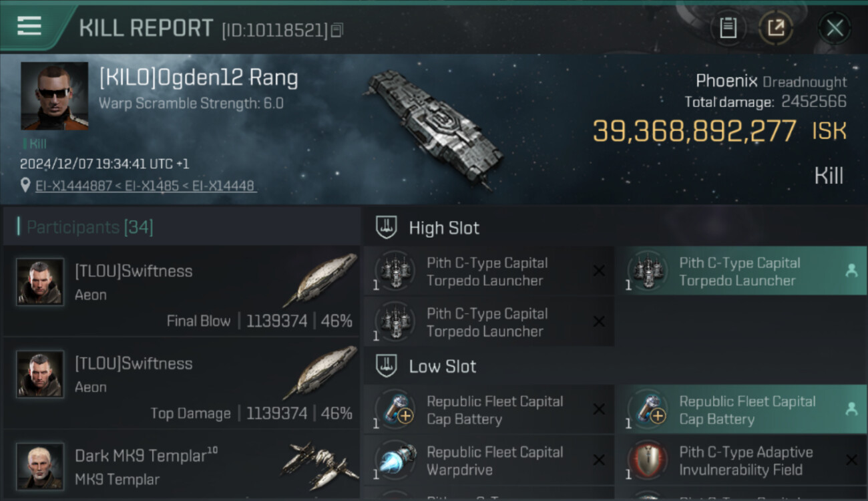
Task: Inspect the Phoenix dreadnought ship image
Action: (429, 127)
